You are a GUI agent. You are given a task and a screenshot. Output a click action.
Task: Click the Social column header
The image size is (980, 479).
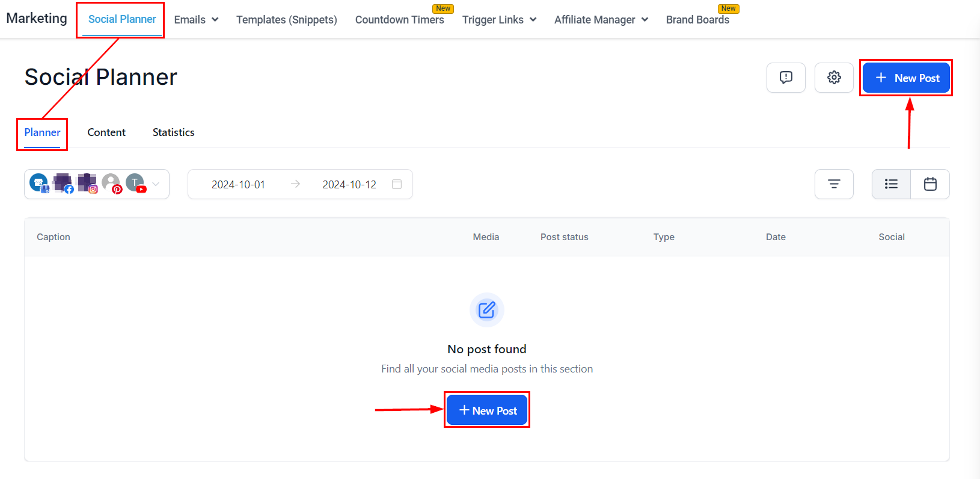click(892, 237)
